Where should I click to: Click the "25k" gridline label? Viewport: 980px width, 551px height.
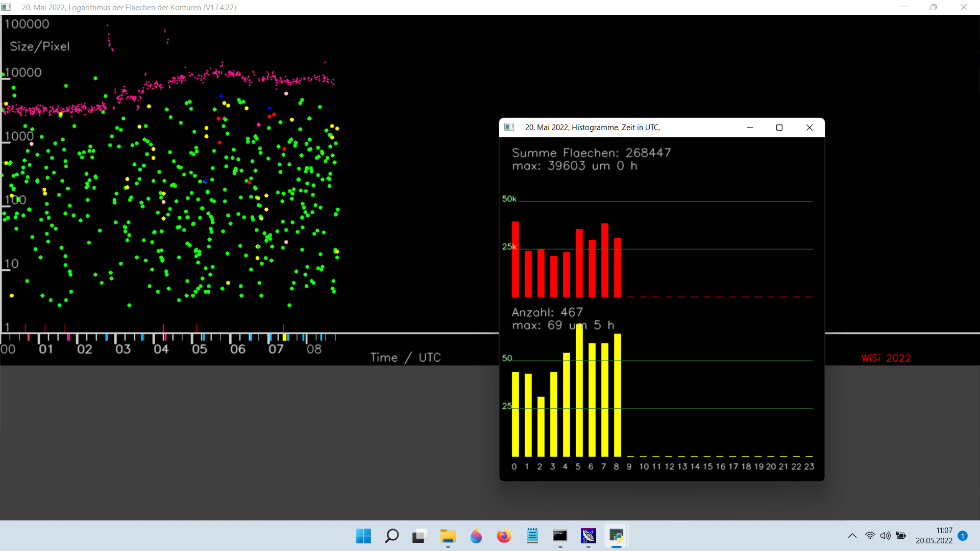point(509,247)
